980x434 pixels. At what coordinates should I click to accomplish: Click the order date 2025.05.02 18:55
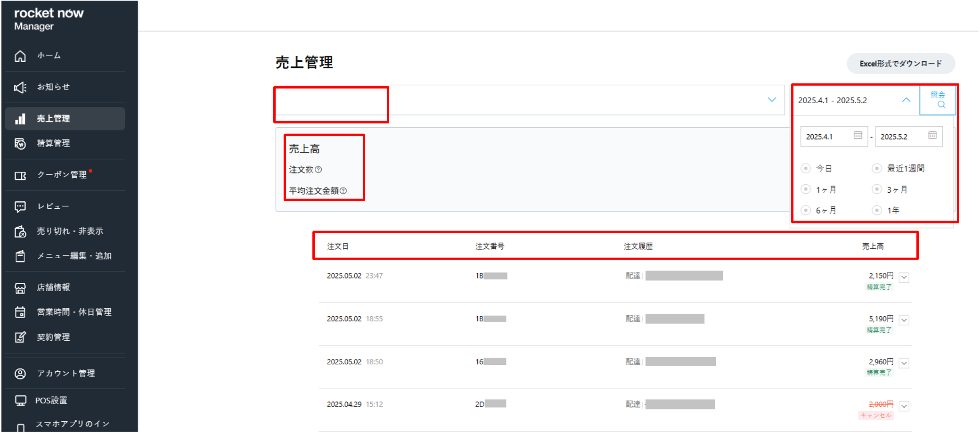(x=355, y=319)
